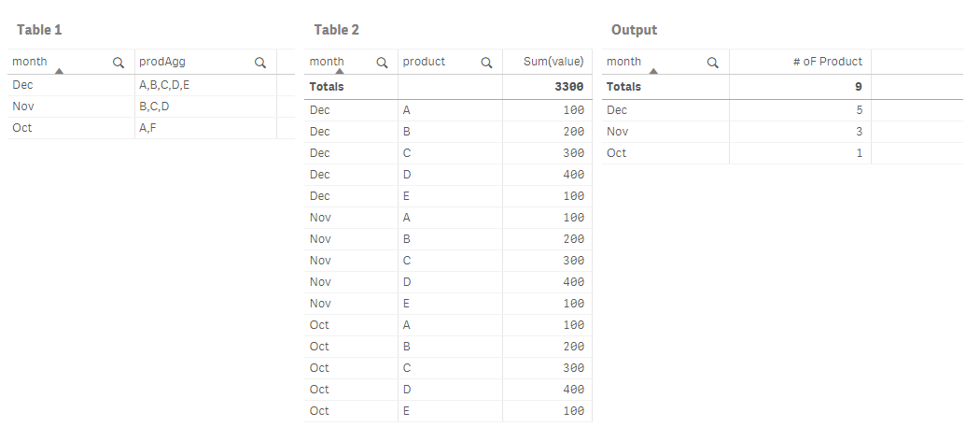This screenshot has height=441, width=980.
Task: Click the prodAgg column header
Action: coord(162,62)
